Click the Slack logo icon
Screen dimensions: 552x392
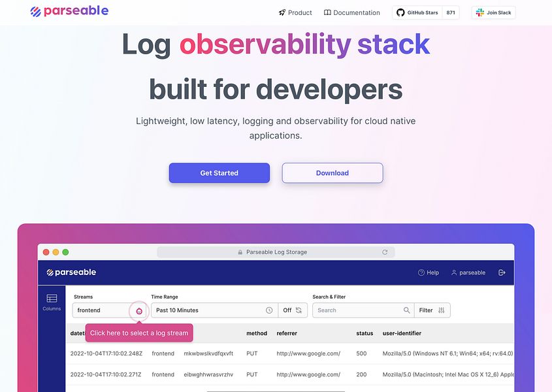click(x=480, y=12)
